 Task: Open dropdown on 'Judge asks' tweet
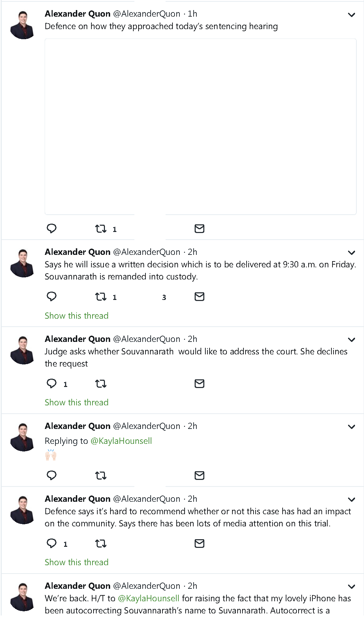[x=352, y=340]
